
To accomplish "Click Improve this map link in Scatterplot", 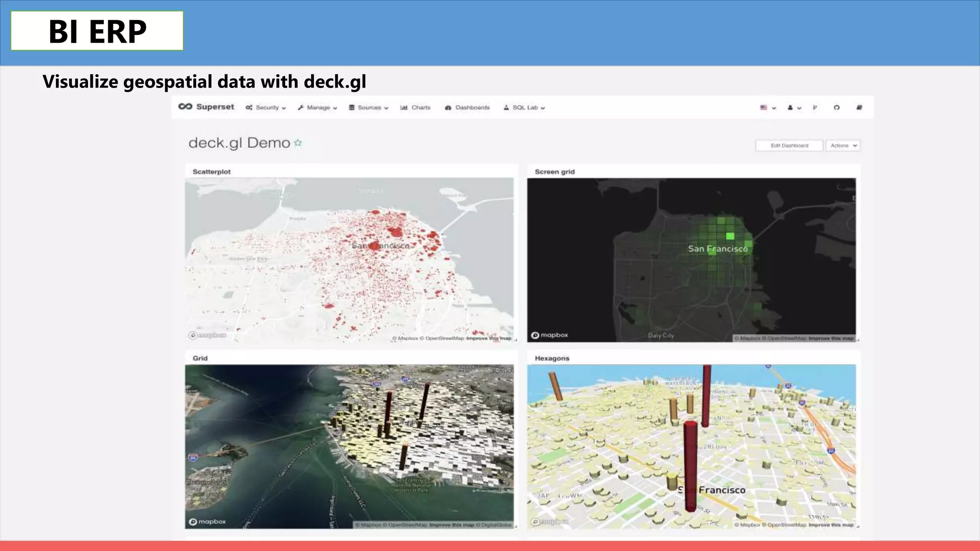I will (x=489, y=338).
